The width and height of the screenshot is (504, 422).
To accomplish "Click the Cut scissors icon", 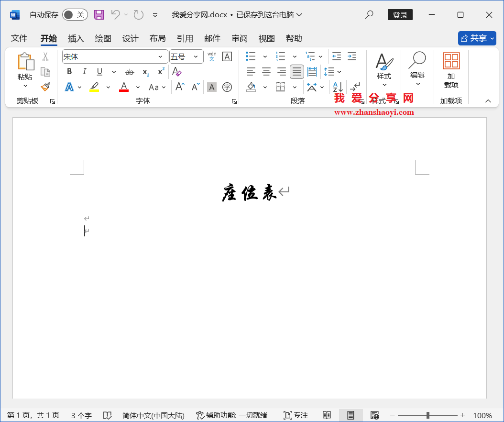I will (x=45, y=57).
